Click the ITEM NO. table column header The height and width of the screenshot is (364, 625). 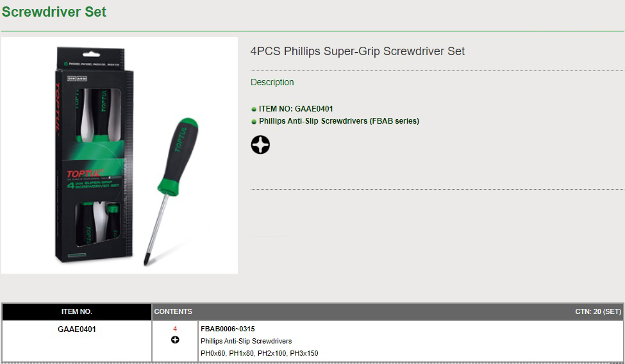coord(76,312)
